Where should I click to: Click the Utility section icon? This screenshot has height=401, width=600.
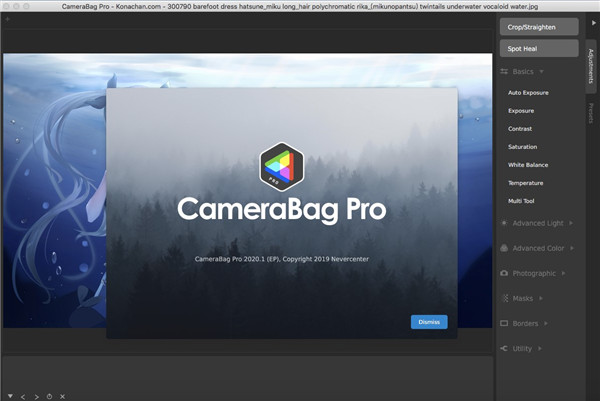tap(505, 348)
